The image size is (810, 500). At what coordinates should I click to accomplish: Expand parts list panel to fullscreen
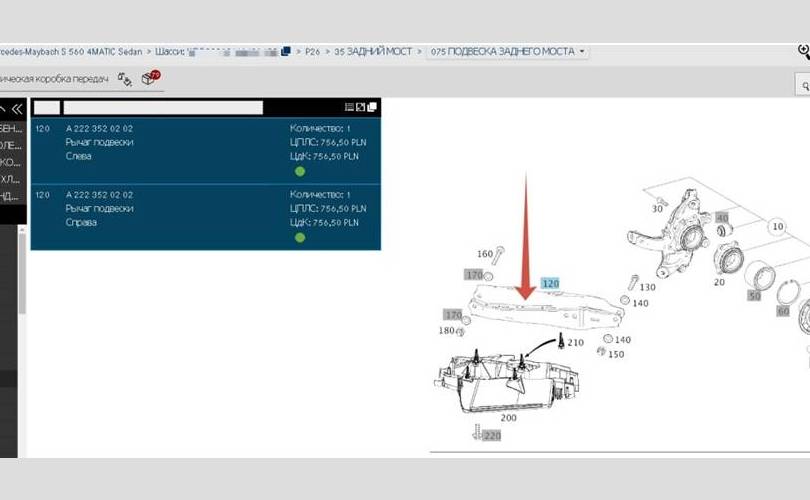(x=361, y=107)
